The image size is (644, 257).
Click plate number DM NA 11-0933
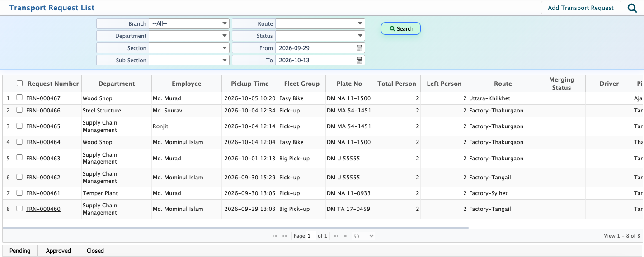click(349, 193)
